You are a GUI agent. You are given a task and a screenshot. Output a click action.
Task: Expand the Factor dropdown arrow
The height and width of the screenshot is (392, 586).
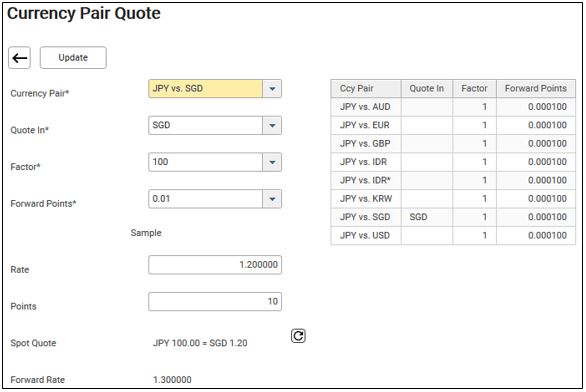tap(272, 162)
